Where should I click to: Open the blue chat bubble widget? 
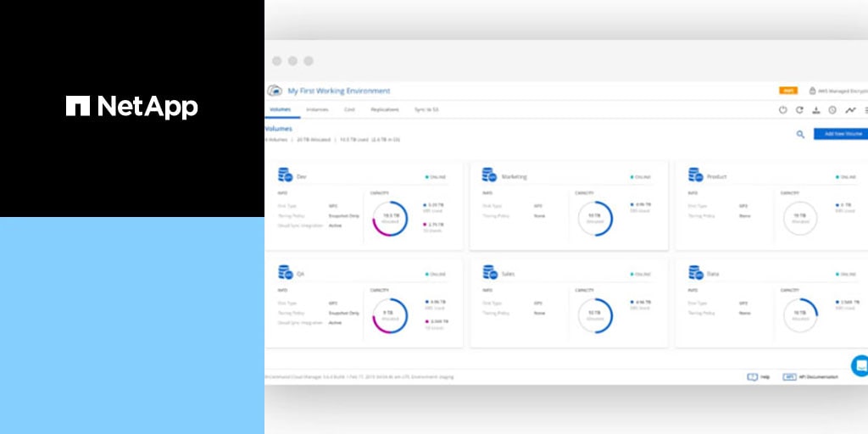tap(860, 365)
